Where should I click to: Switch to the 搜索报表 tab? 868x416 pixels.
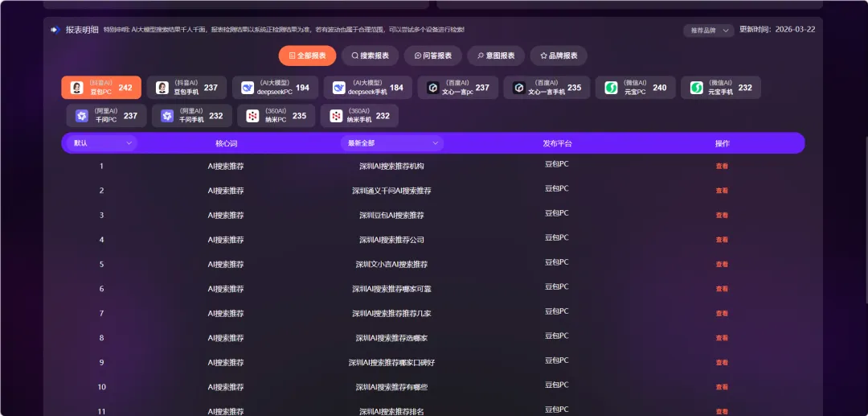(370, 56)
